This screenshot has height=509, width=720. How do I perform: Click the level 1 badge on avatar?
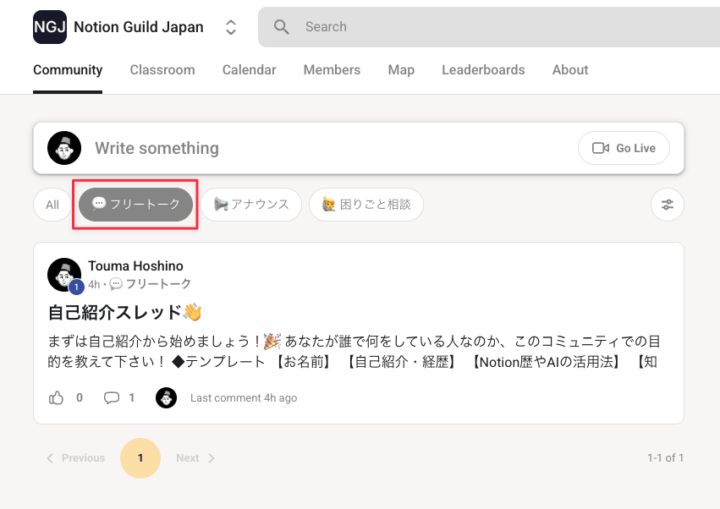[x=76, y=287]
